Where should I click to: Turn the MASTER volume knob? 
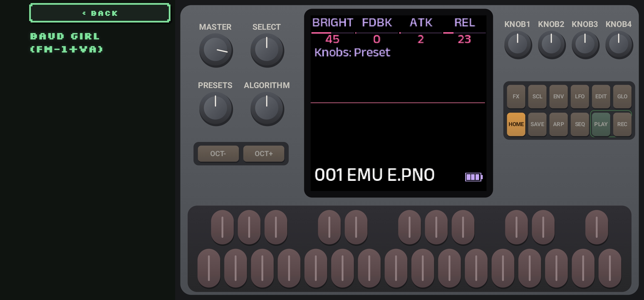tap(216, 50)
